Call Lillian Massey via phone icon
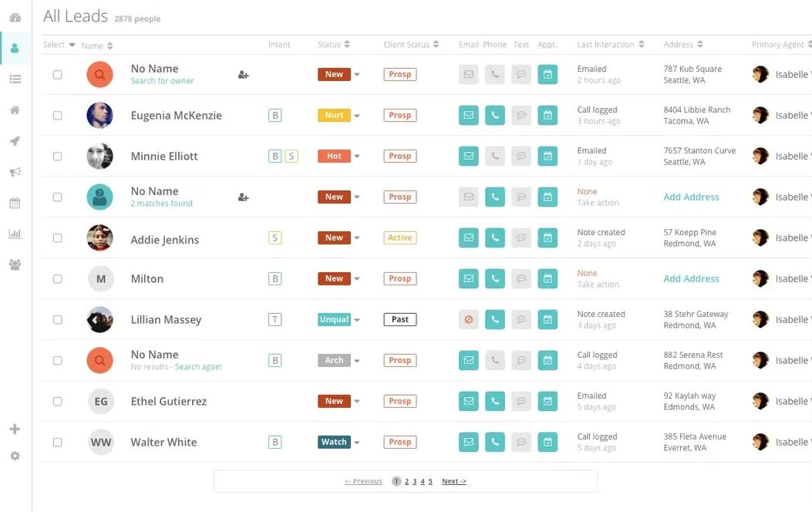Screen dimensions: 812x512 click(495, 319)
